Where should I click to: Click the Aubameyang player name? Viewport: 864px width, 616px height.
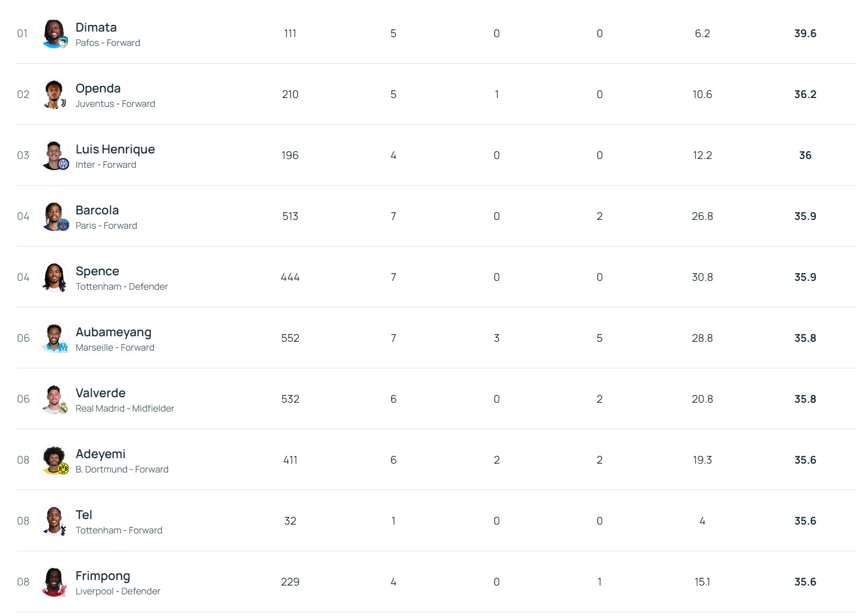click(x=113, y=332)
